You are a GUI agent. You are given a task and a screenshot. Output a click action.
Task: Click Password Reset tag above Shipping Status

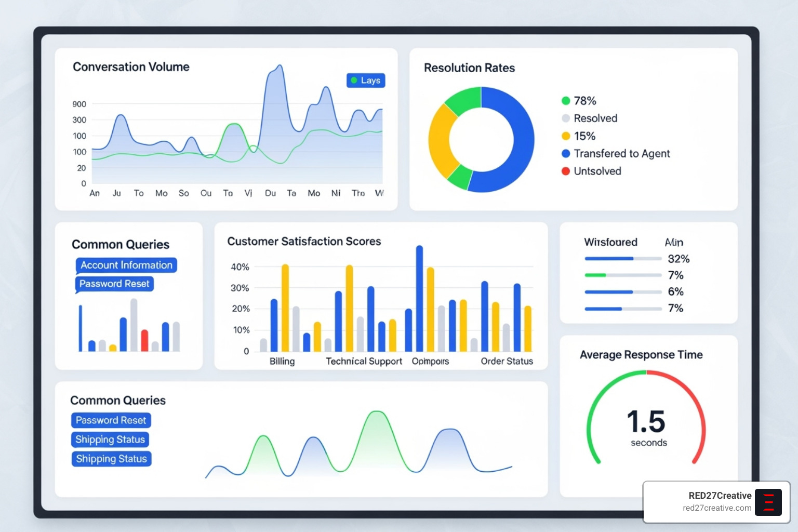tap(111, 420)
